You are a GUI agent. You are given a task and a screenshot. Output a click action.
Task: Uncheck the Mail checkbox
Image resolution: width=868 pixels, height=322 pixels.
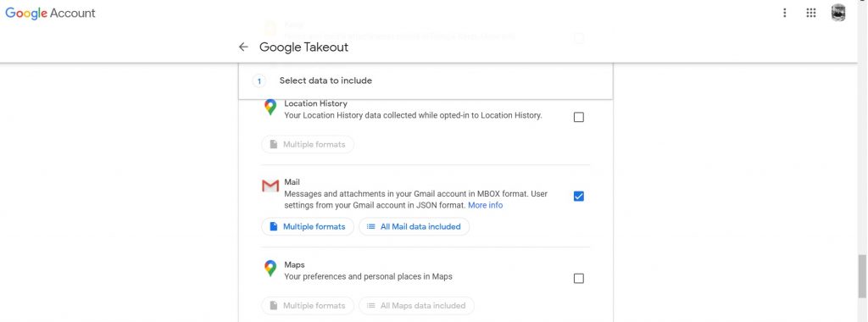578,197
